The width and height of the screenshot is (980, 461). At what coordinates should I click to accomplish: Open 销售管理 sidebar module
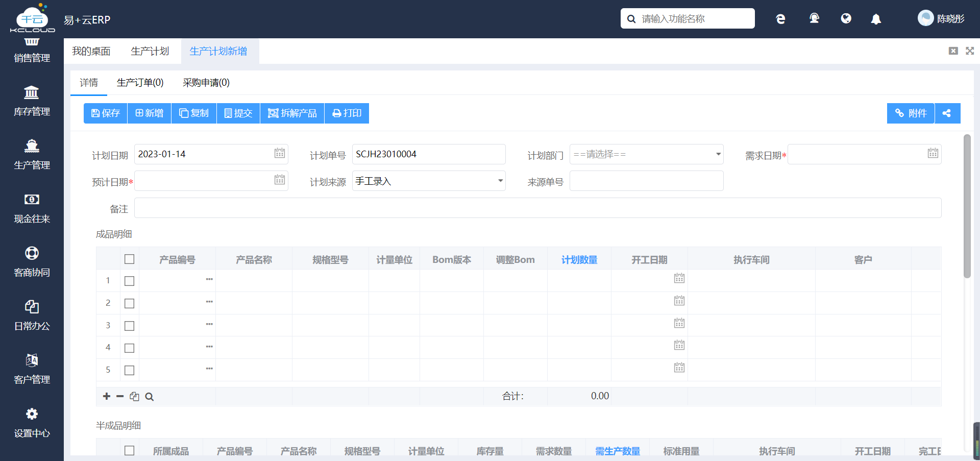click(x=32, y=51)
